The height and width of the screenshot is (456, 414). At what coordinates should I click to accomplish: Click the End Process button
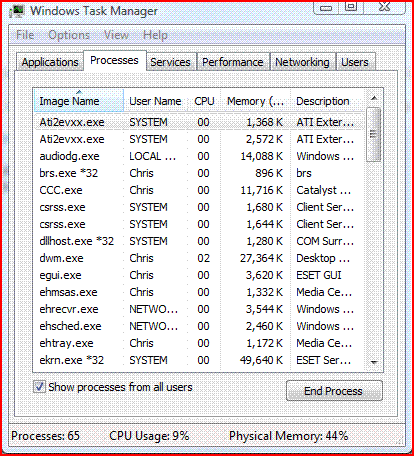tap(334, 391)
